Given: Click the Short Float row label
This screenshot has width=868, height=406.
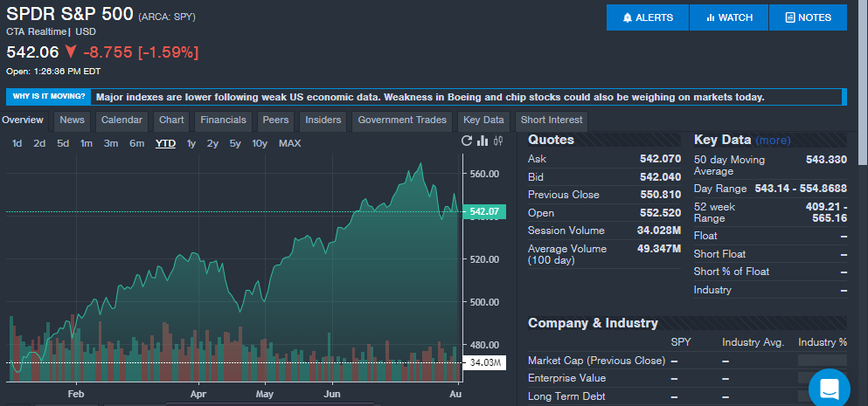Looking at the screenshot, I should tap(719, 254).
